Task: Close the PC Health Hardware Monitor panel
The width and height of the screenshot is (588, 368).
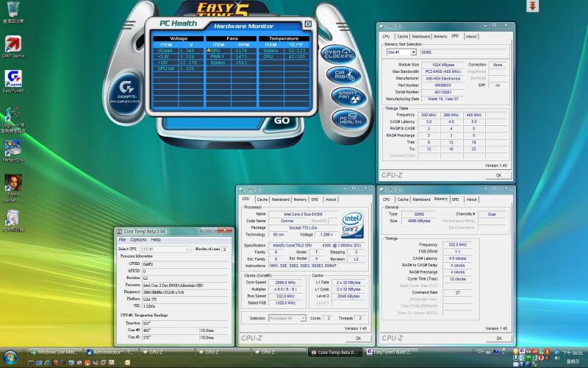Action: 308,24
